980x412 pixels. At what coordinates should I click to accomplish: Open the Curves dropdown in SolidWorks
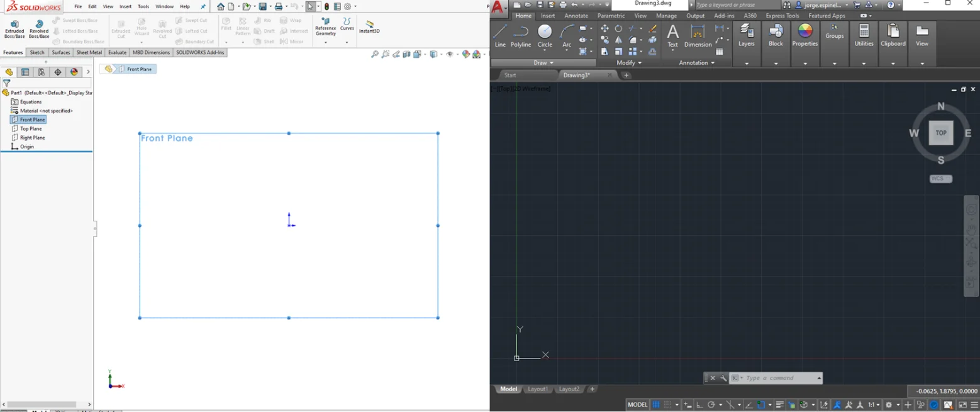[347, 42]
